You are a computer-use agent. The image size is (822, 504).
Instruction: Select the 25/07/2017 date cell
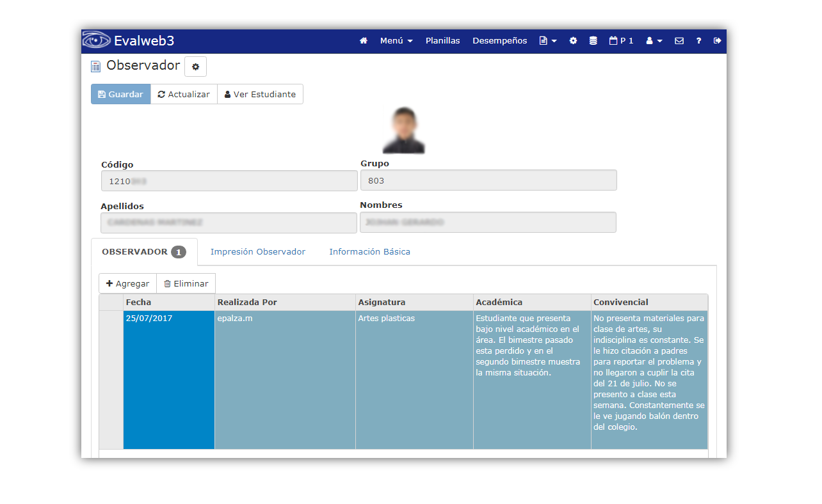pyautogui.click(x=169, y=380)
